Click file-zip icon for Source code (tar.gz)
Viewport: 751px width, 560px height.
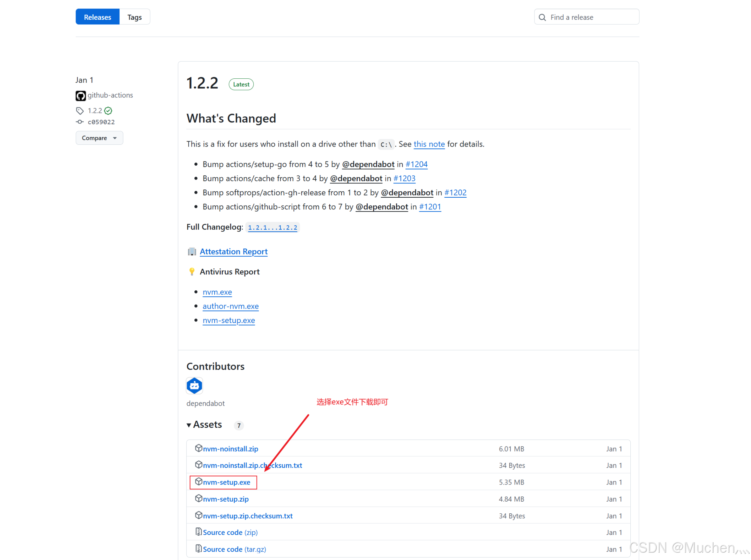pyautogui.click(x=198, y=549)
